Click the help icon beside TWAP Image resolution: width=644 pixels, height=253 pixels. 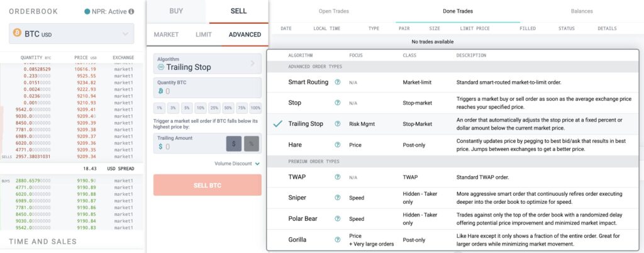coord(338,177)
